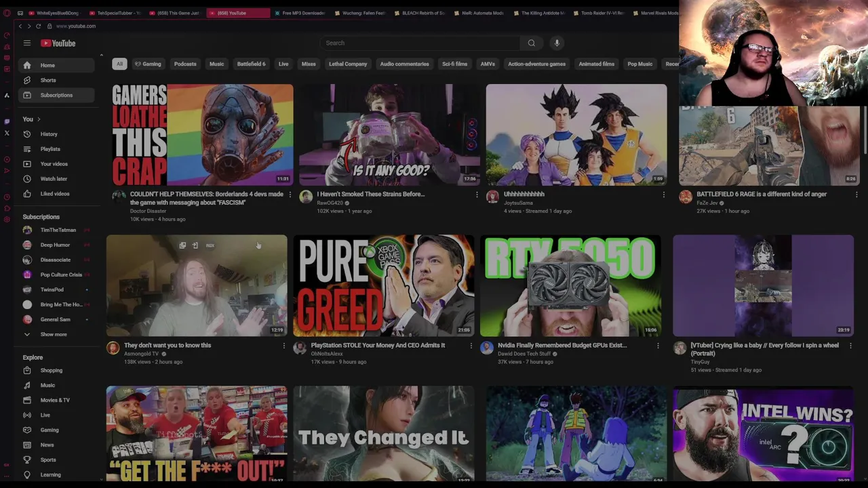The image size is (868, 488).
Task: Open Subscriptions in the sidebar
Action: pyautogui.click(x=57, y=95)
